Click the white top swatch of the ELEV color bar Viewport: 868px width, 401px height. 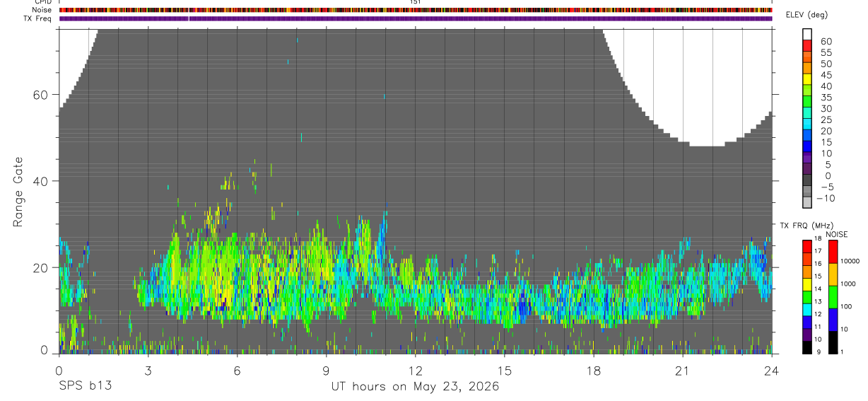tap(807, 34)
